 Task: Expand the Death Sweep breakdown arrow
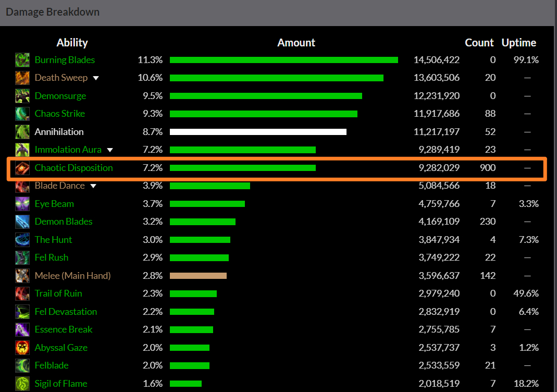(x=96, y=78)
